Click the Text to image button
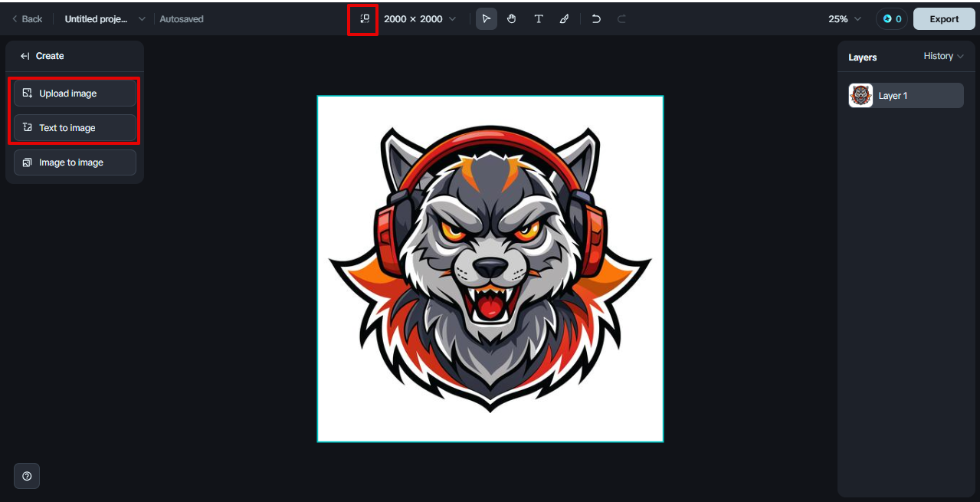This screenshot has height=502, width=980. tap(75, 128)
